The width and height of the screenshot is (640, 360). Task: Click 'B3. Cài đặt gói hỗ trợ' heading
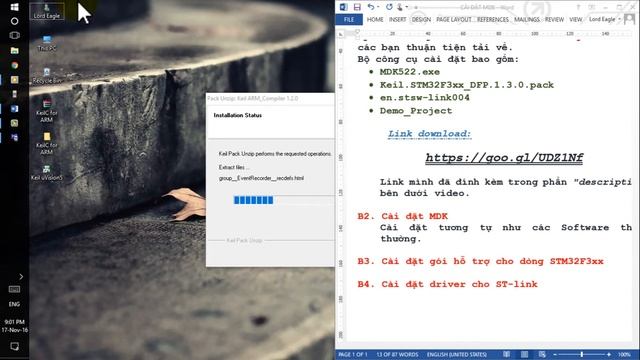pos(480,261)
